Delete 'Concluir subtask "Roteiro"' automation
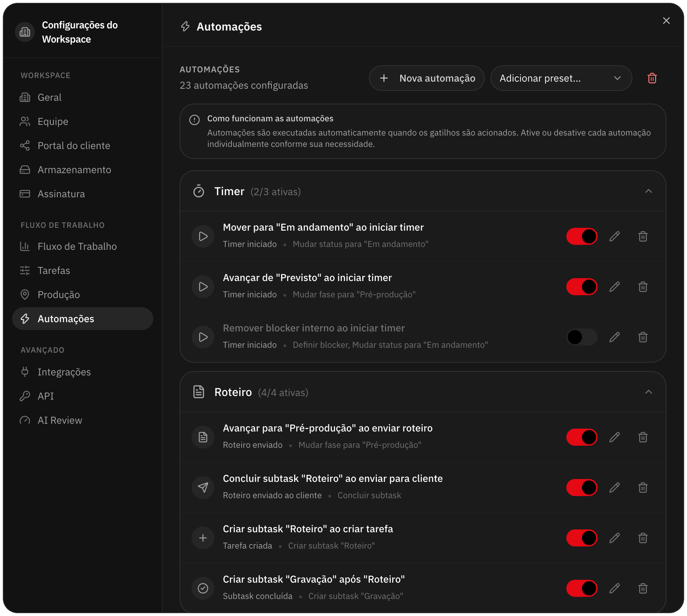This screenshot has width=687, height=616. point(643,488)
